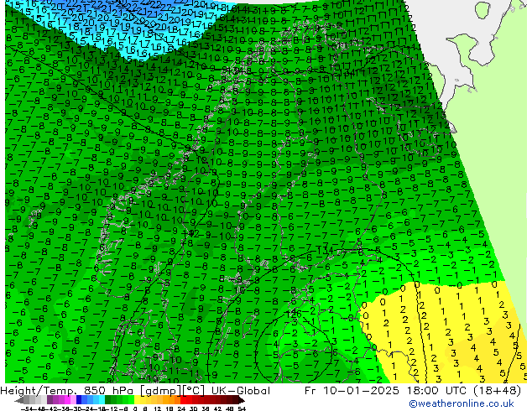Click the '-54' legend scale value

[x=27, y=408]
